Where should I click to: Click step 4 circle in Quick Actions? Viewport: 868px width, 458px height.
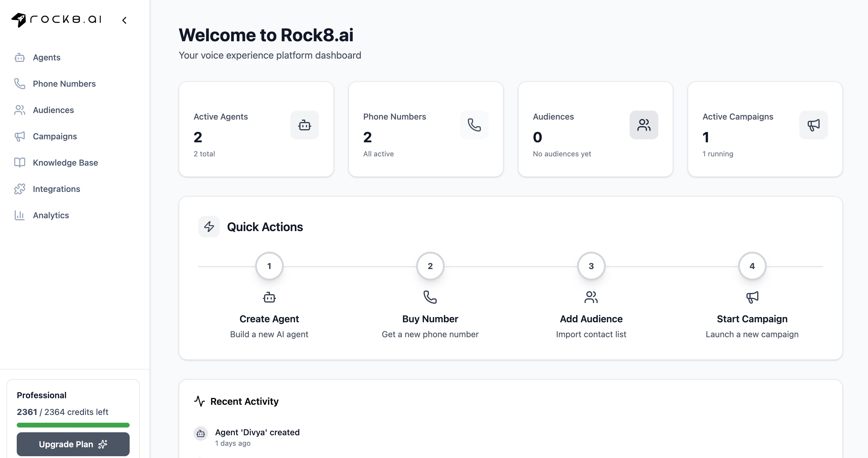pos(752,266)
